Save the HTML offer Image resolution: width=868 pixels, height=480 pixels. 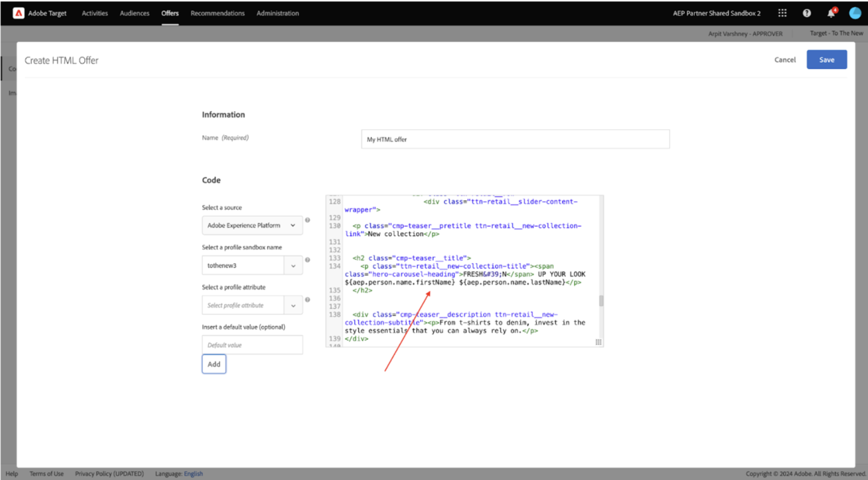click(x=827, y=59)
